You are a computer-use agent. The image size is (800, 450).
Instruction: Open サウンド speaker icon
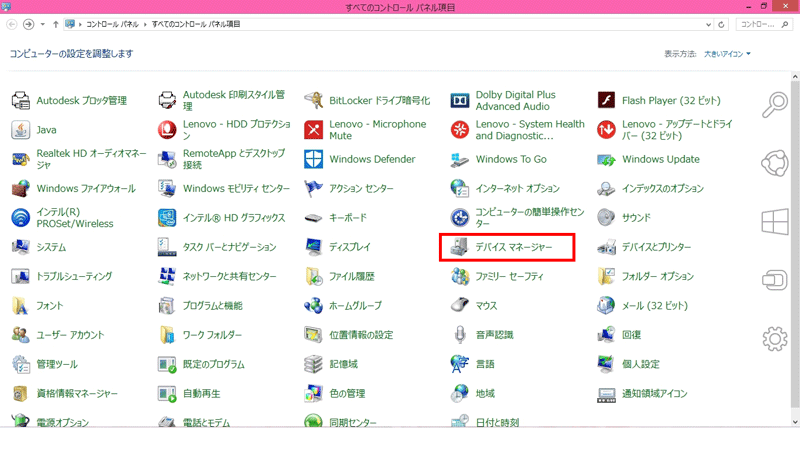point(606,218)
